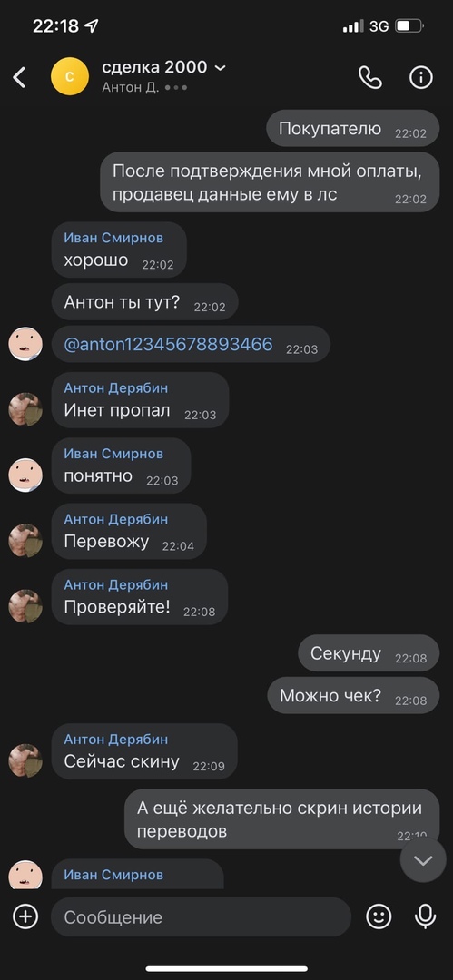Tap sender name 'Иван Смирнов' above 'хорошо'
This screenshot has height=980, width=453.
tap(113, 238)
